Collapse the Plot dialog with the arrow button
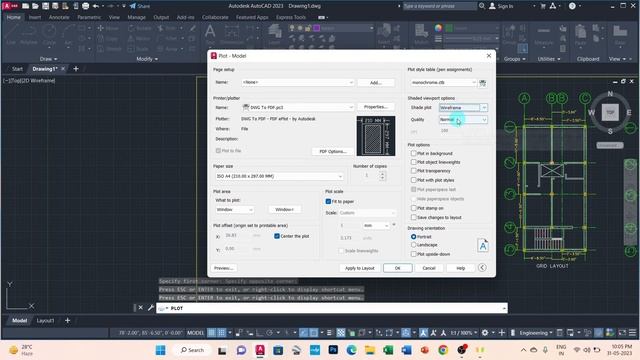Screen dimensions: 640x360 482,268
